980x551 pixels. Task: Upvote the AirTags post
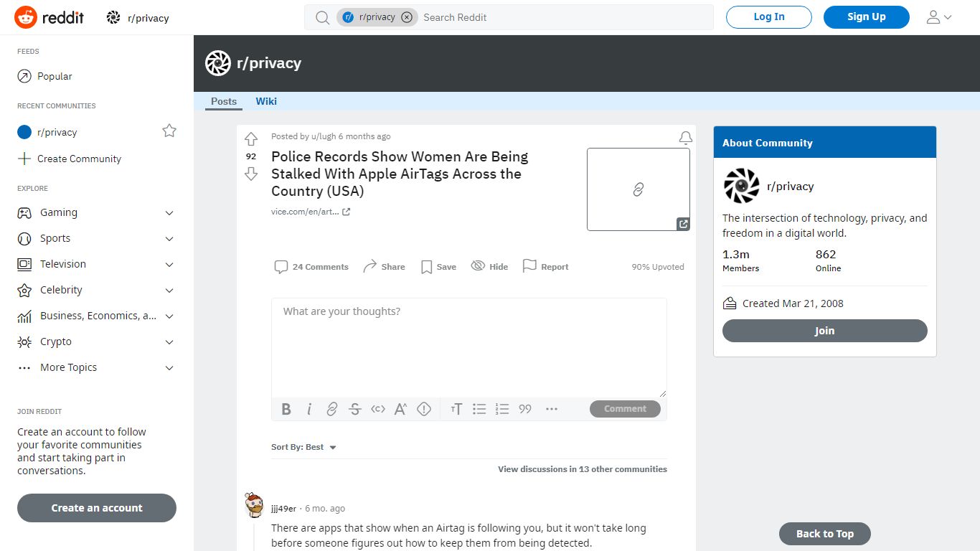click(251, 139)
